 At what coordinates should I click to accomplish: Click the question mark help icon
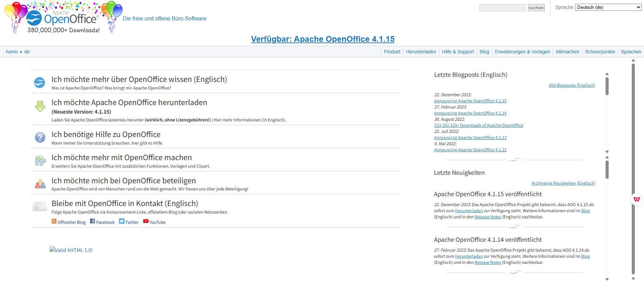click(40, 137)
